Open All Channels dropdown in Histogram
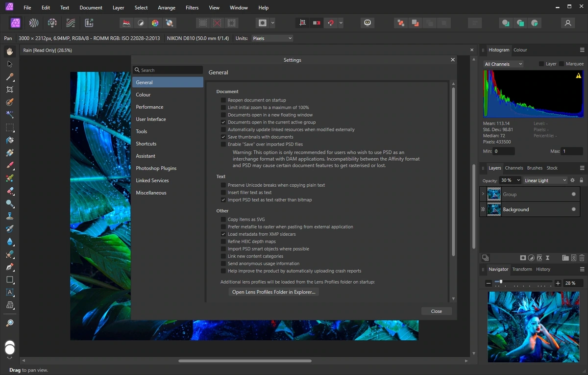The width and height of the screenshot is (588, 375). pyautogui.click(x=503, y=64)
